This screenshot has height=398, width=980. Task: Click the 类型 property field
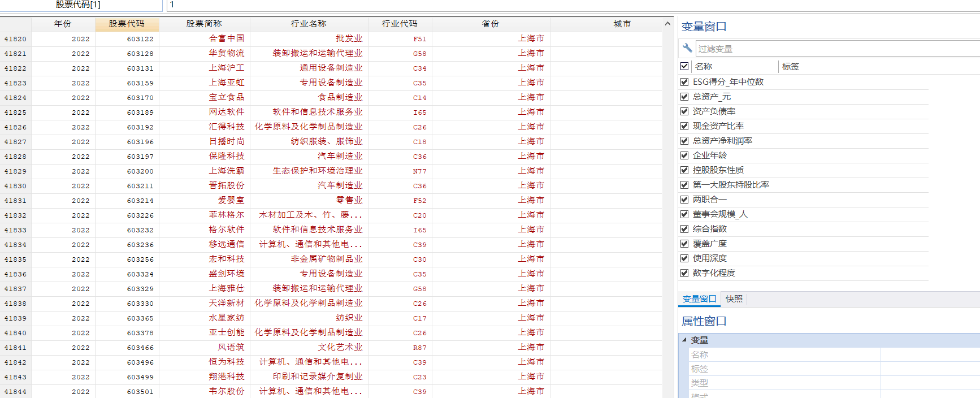(x=930, y=383)
